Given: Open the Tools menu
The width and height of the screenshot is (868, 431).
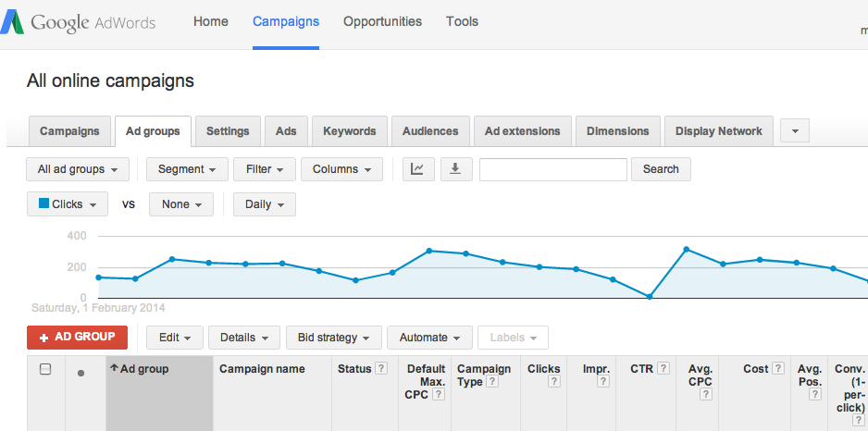Looking at the screenshot, I should tap(463, 21).
